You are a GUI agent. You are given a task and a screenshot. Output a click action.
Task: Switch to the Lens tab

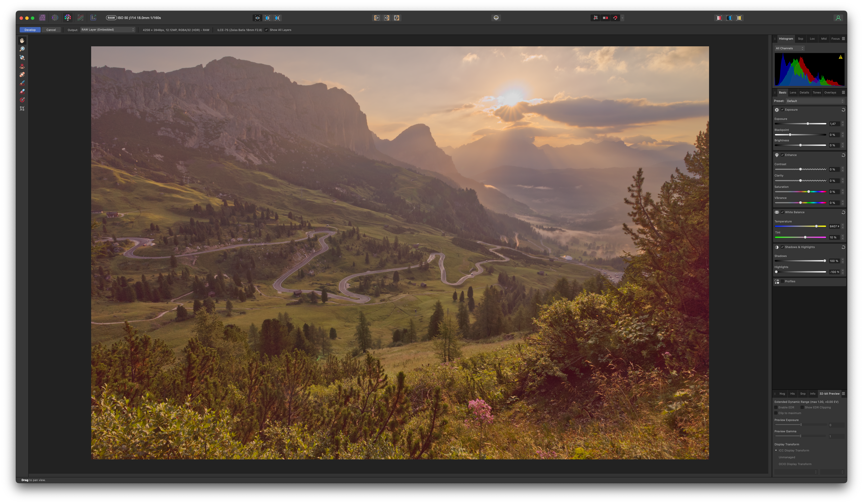793,92
